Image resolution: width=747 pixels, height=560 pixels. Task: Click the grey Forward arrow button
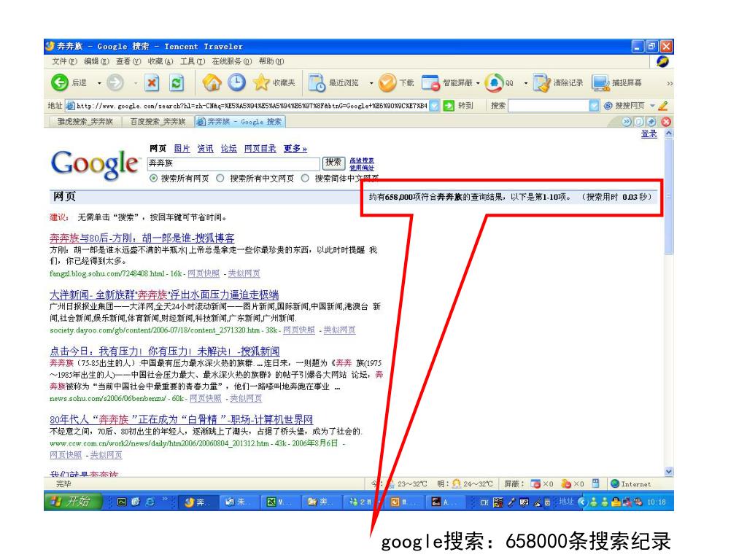(115, 83)
